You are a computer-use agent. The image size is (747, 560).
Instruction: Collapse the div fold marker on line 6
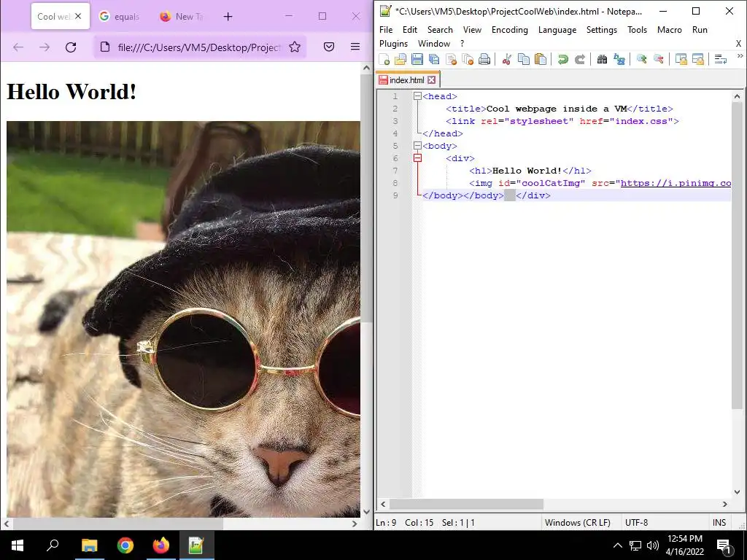418,158
